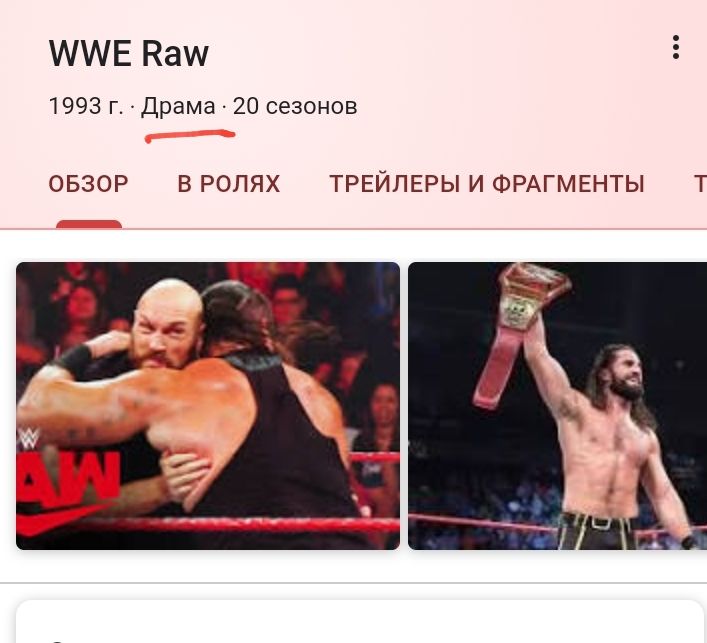Click the Драма genre label
Screen dimensions: 707x643
click(178, 106)
